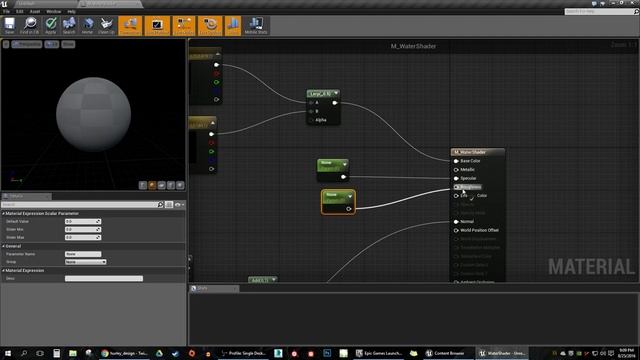Collapse Material Expression Scalar Parameter section

(x=3, y=213)
